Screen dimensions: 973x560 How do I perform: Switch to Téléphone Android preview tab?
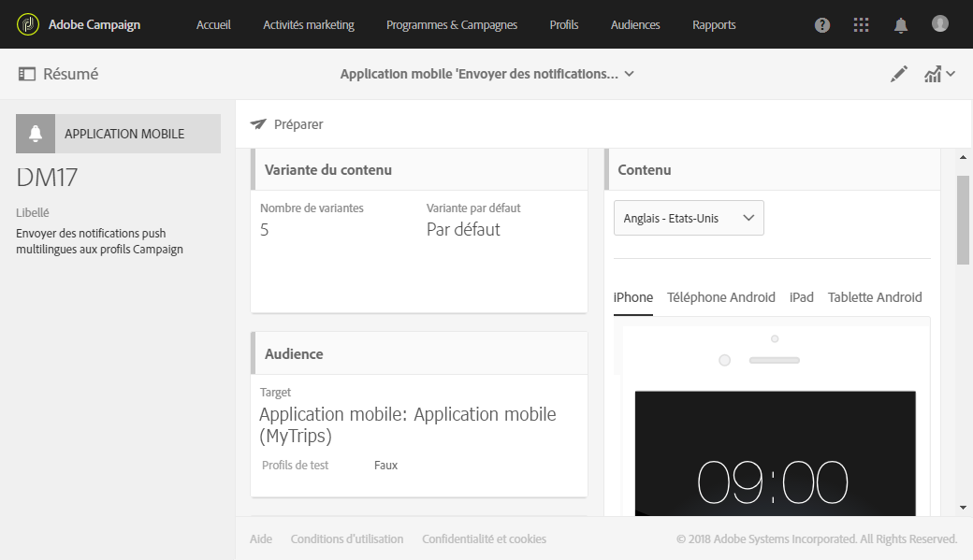(x=721, y=297)
